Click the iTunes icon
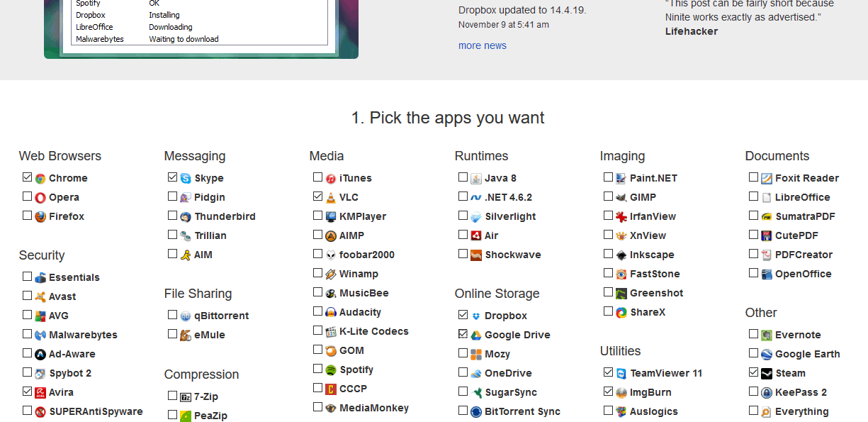Viewport: 868px width, 422px height. click(331, 179)
